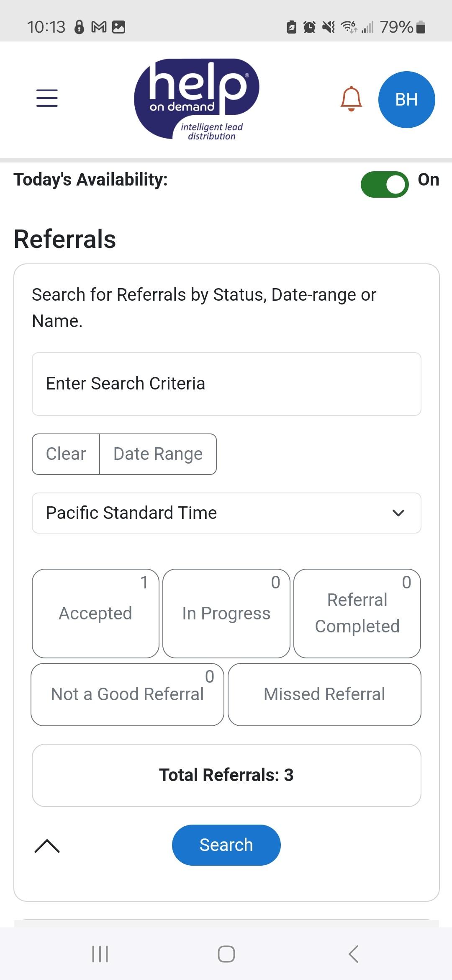
Task: Turn off Today's Availability switch
Action: (385, 184)
